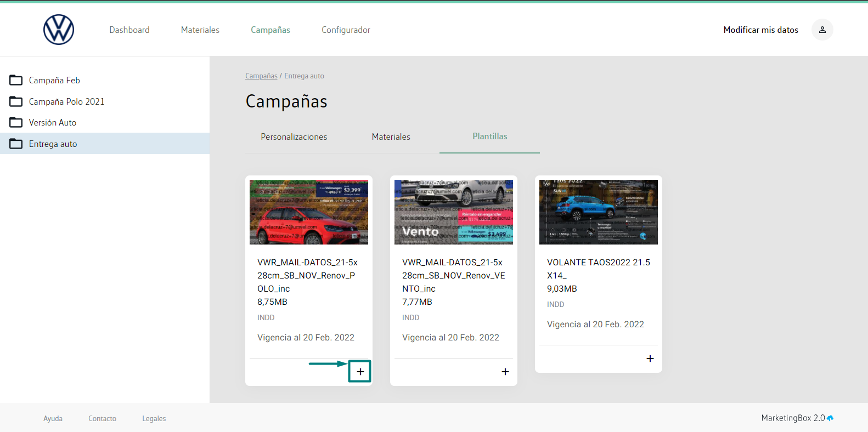Open the Contacto footer link

(102, 418)
